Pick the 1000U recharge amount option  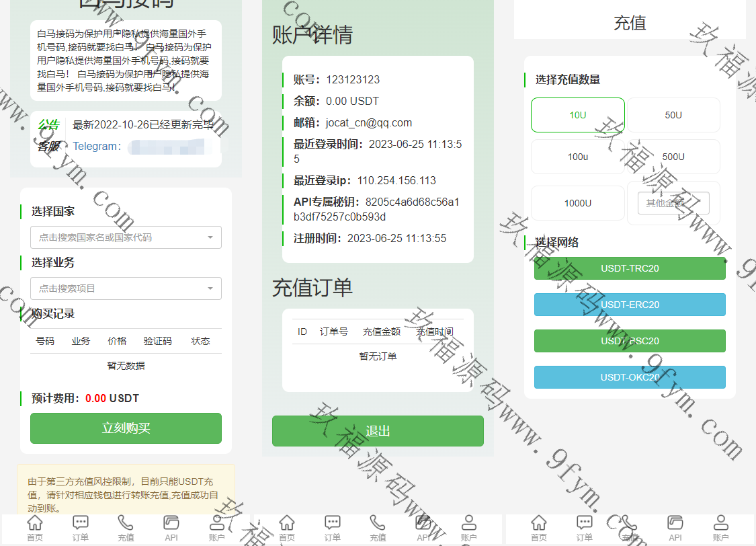pyautogui.click(x=578, y=203)
